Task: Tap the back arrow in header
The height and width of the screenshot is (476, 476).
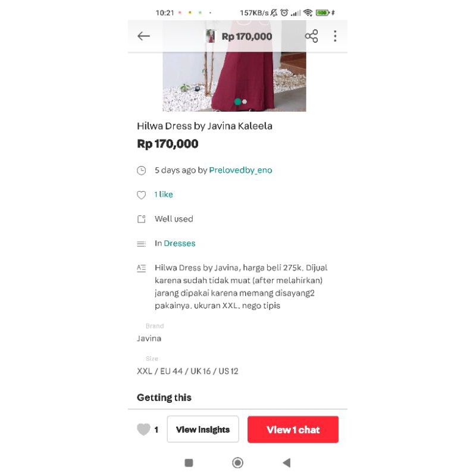Action: click(143, 36)
